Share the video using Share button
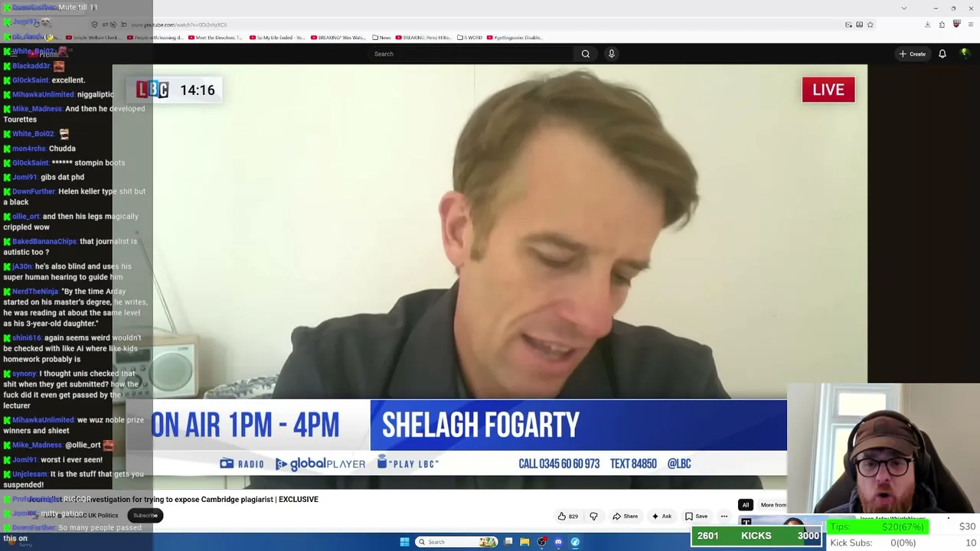The height and width of the screenshot is (551, 980). [x=625, y=517]
